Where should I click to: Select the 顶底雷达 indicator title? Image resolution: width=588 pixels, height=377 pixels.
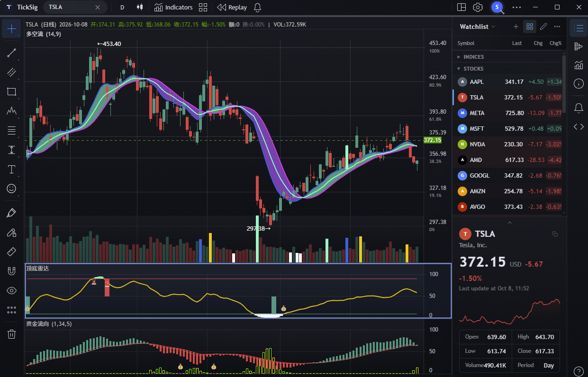(37, 269)
